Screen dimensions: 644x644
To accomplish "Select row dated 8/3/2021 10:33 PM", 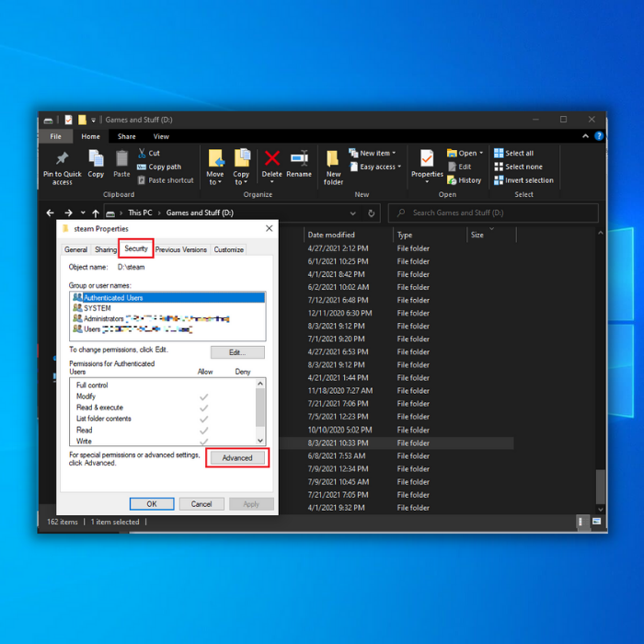I will pyautogui.click(x=398, y=443).
